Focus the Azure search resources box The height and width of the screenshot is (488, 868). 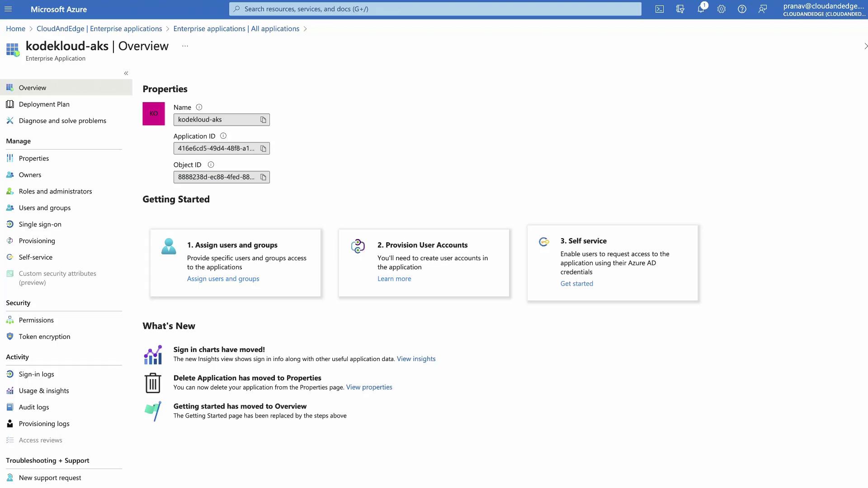click(434, 9)
